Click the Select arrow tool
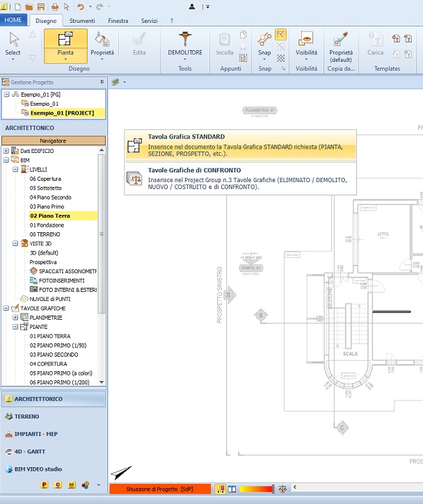 [x=13, y=40]
